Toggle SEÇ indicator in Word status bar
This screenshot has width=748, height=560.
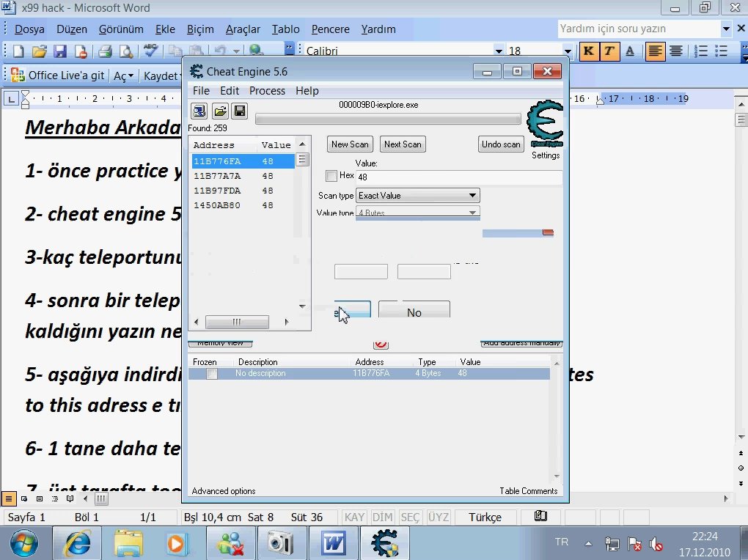pos(410,517)
